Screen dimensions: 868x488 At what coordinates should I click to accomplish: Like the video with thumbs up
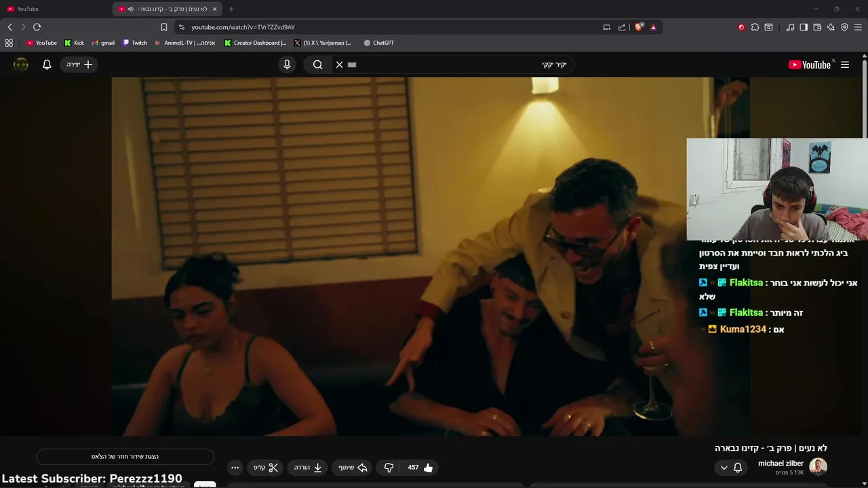pos(420,468)
